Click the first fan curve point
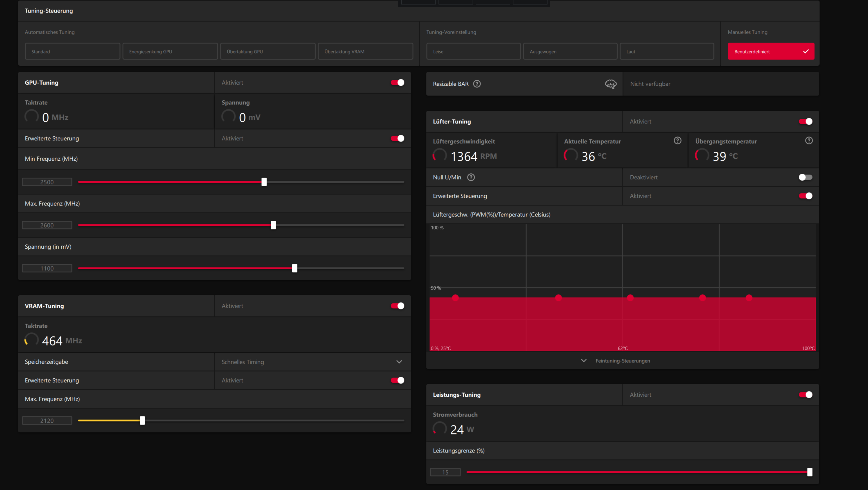The width and height of the screenshot is (868, 490). (455, 297)
